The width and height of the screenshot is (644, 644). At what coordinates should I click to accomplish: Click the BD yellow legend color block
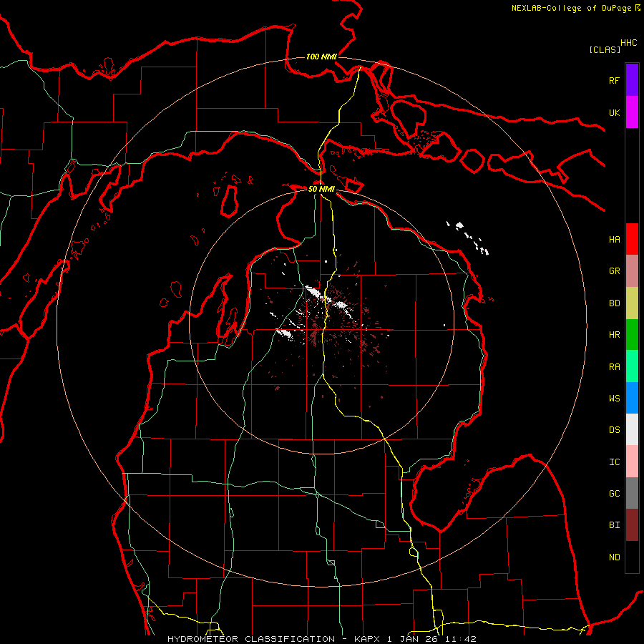point(632,303)
